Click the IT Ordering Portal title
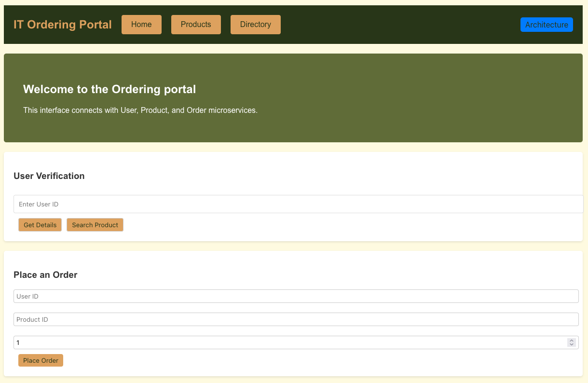This screenshot has height=383, width=588. click(x=63, y=24)
